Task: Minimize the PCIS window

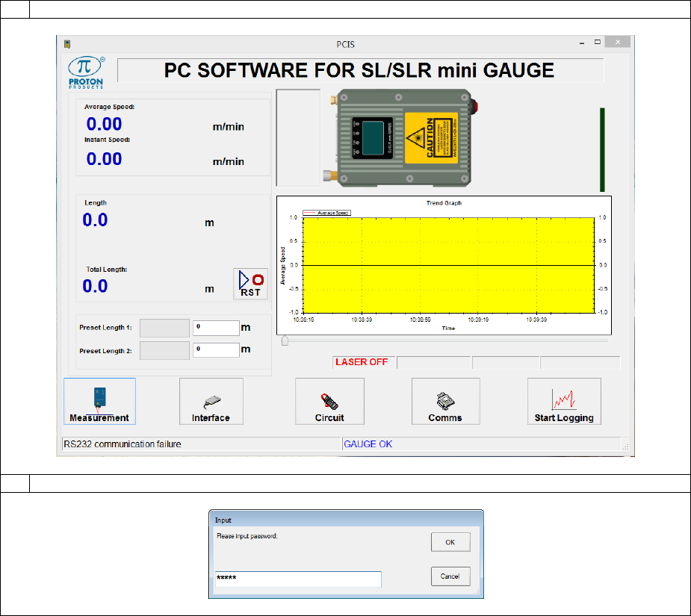Action: (x=582, y=43)
